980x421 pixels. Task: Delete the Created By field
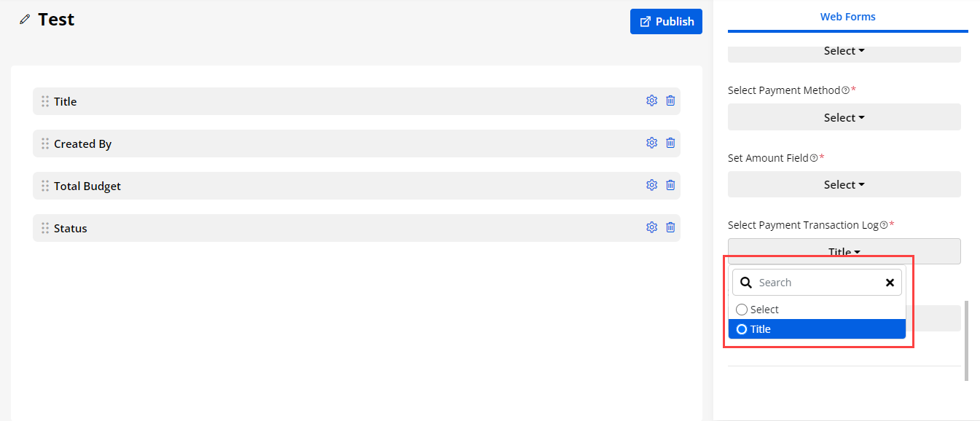670,143
